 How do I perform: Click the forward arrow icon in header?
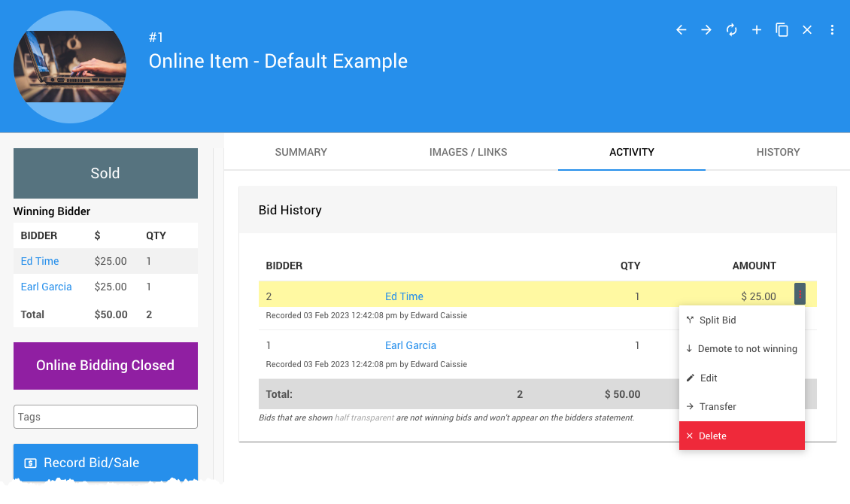(706, 30)
